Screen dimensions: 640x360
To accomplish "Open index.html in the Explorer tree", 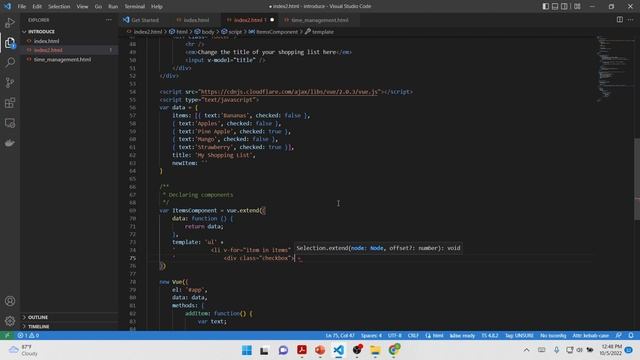I will (x=47, y=41).
